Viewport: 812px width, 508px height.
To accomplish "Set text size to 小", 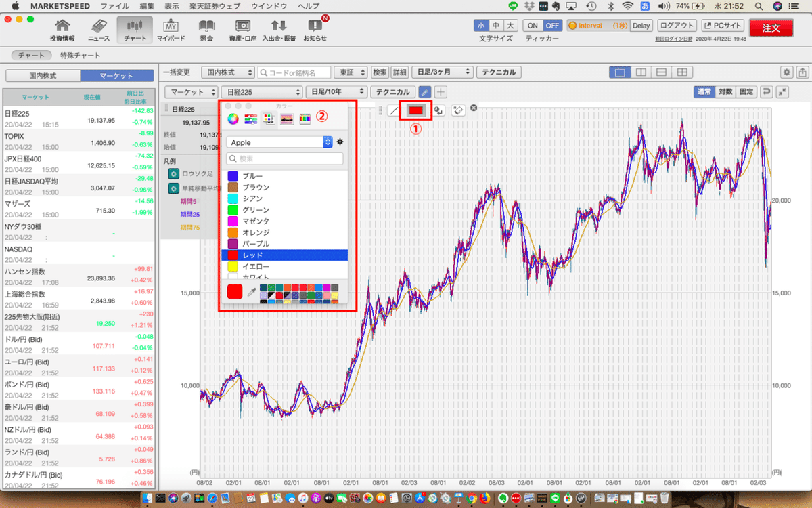I will point(481,26).
